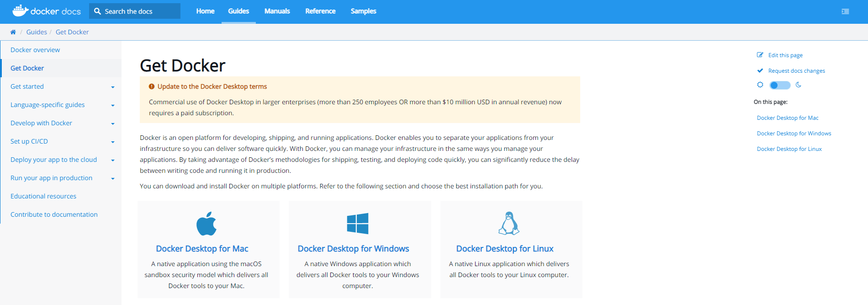Click the Docker whale logo
868x305 pixels.
tap(20, 11)
